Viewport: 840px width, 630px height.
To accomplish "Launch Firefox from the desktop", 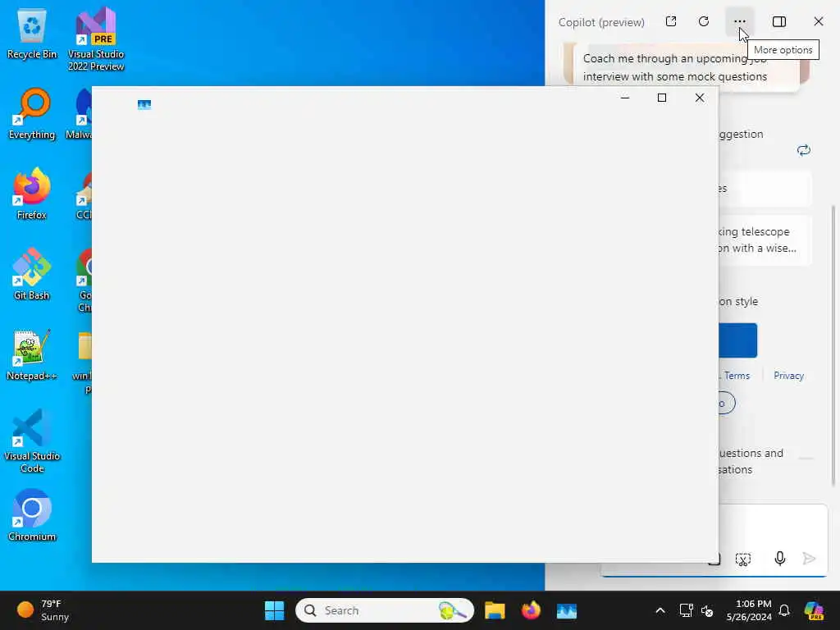I will [32, 194].
